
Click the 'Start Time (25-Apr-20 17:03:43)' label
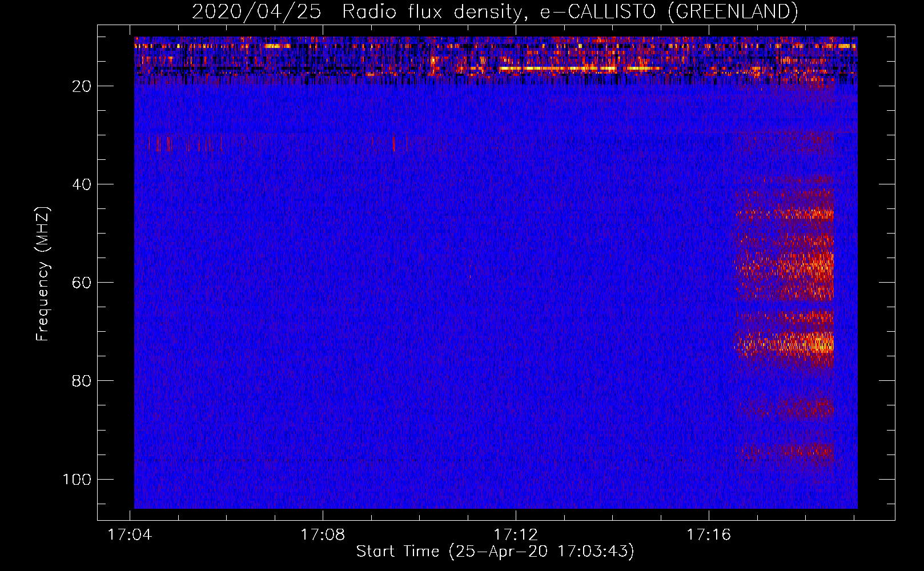click(495, 552)
